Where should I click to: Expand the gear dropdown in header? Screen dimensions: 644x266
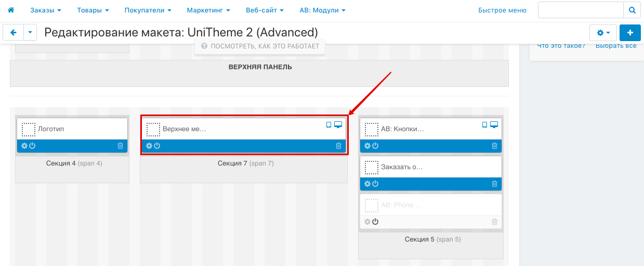point(603,32)
